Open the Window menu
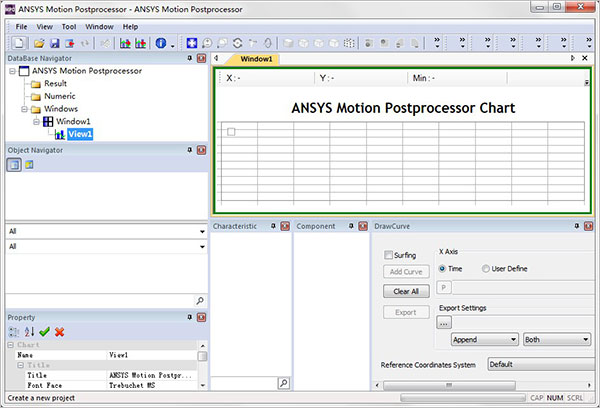600x408 pixels. coord(99,27)
